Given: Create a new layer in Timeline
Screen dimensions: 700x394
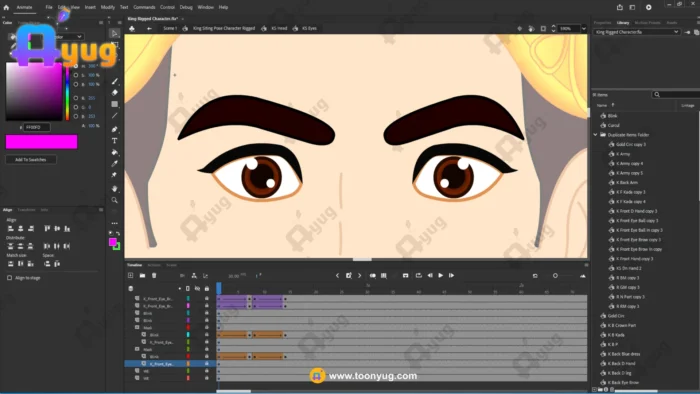Looking at the screenshot, I should pyautogui.click(x=130, y=276).
